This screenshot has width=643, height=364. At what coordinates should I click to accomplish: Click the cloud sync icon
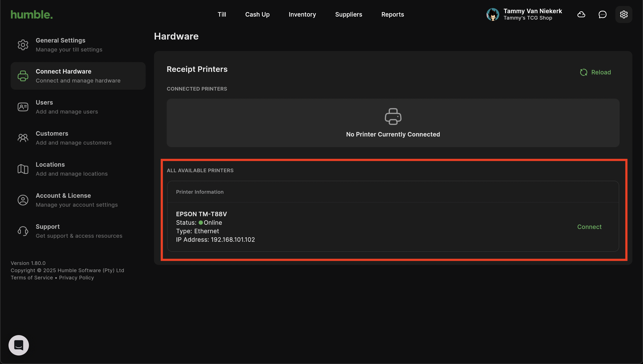pyautogui.click(x=581, y=14)
